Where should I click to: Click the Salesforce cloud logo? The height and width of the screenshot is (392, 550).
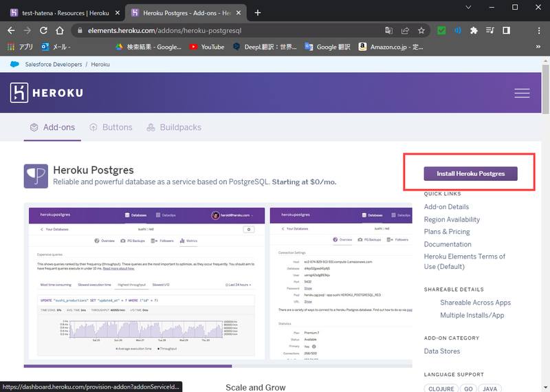[14, 64]
